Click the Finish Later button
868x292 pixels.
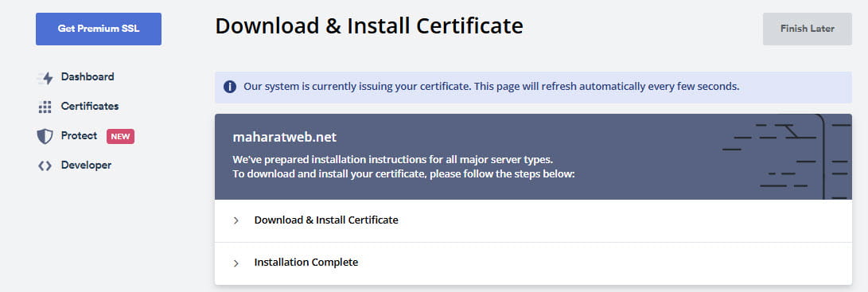tap(807, 29)
